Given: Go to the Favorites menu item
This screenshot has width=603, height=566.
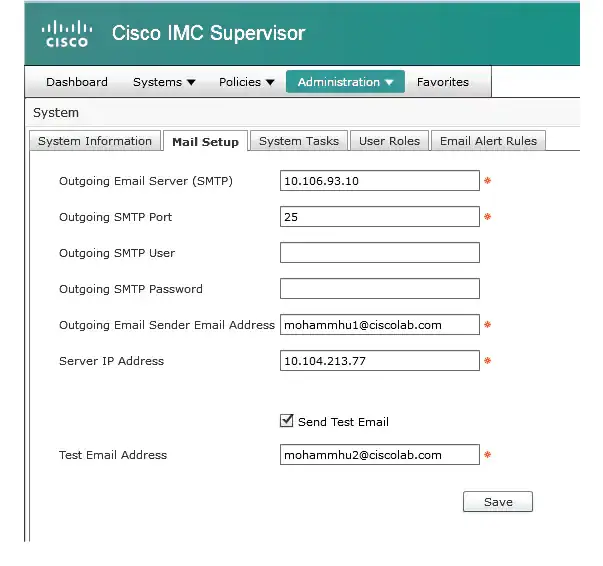Looking at the screenshot, I should click(443, 82).
